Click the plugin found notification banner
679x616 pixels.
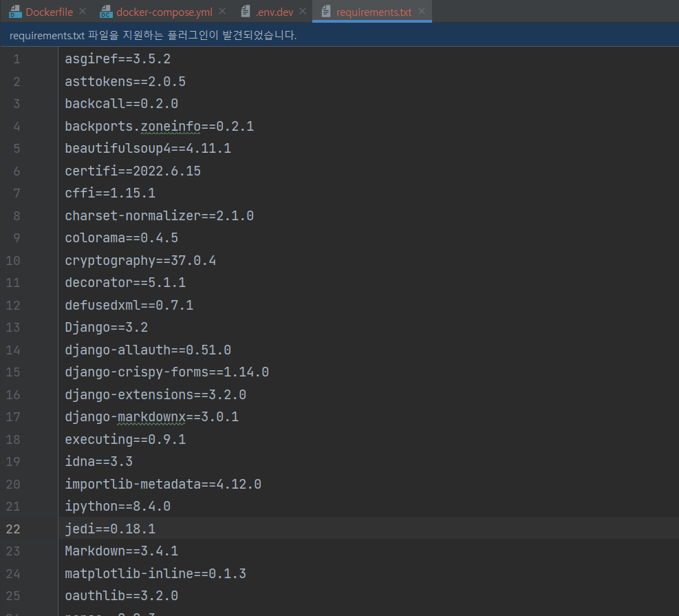pos(340,35)
